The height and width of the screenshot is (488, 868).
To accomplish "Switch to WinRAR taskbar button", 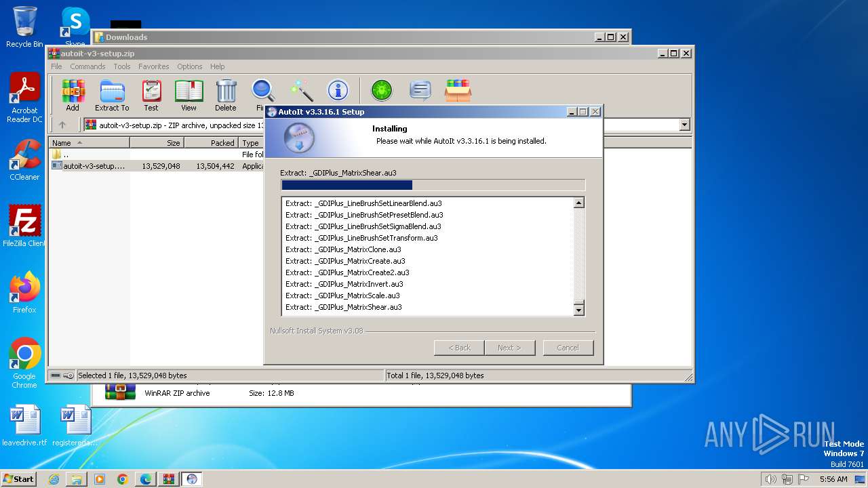I will [169, 479].
